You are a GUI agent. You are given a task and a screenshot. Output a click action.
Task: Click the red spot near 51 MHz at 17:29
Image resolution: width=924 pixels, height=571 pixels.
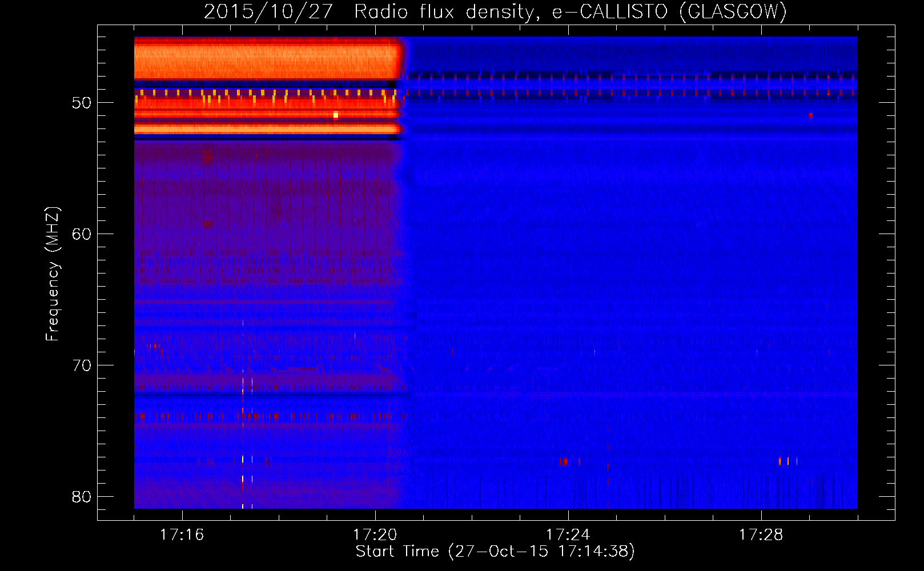pyautogui.click(x=810, y=115)
